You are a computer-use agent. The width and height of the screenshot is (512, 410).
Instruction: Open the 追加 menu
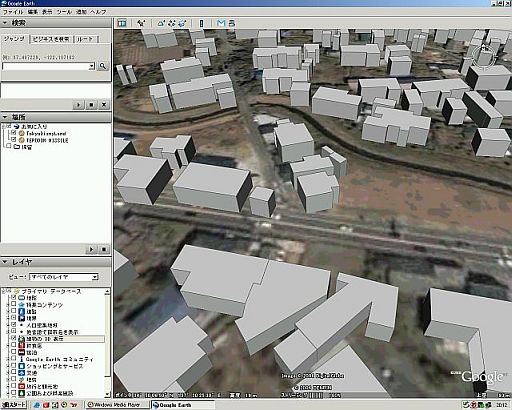click(x=81, y=12)
